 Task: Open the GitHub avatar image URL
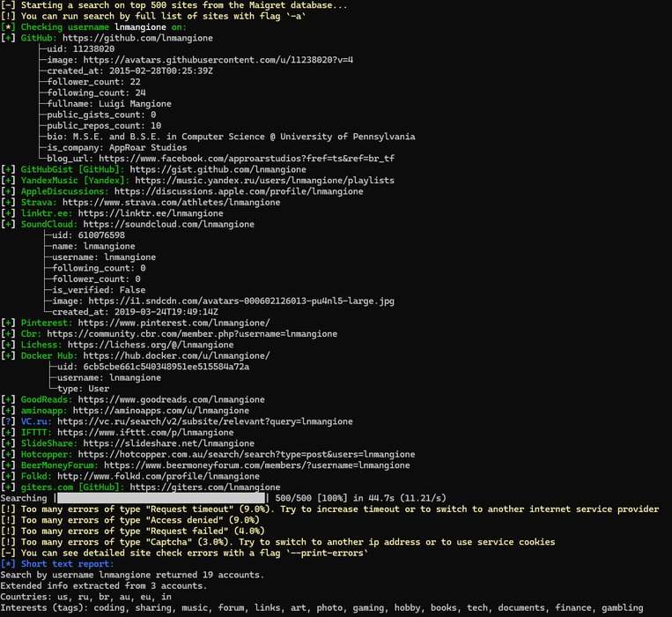coord(218,60)
